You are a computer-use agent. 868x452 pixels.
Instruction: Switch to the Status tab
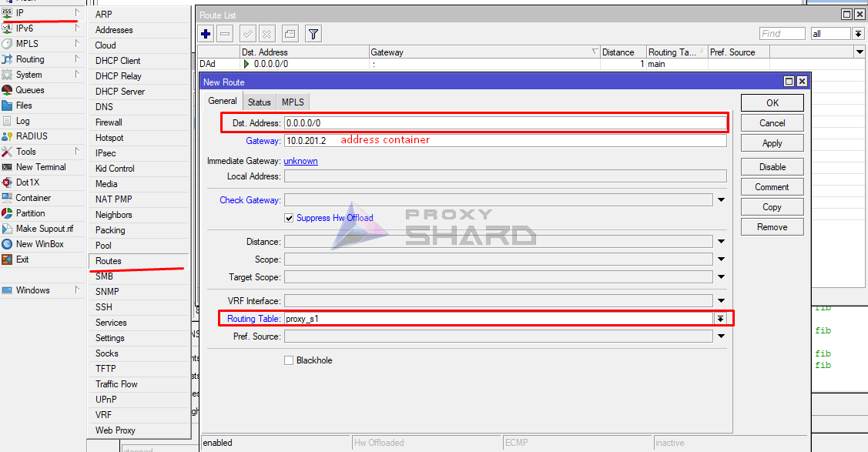259,102
